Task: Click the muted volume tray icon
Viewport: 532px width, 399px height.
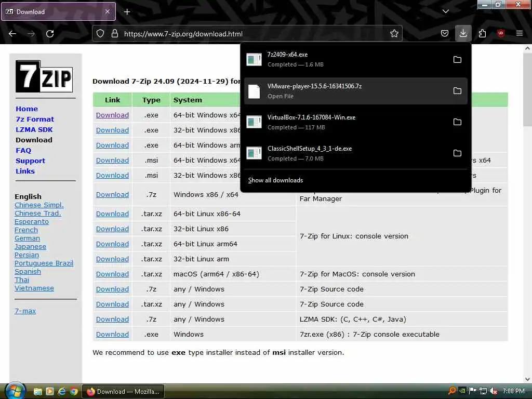Action: pos(494,391)
